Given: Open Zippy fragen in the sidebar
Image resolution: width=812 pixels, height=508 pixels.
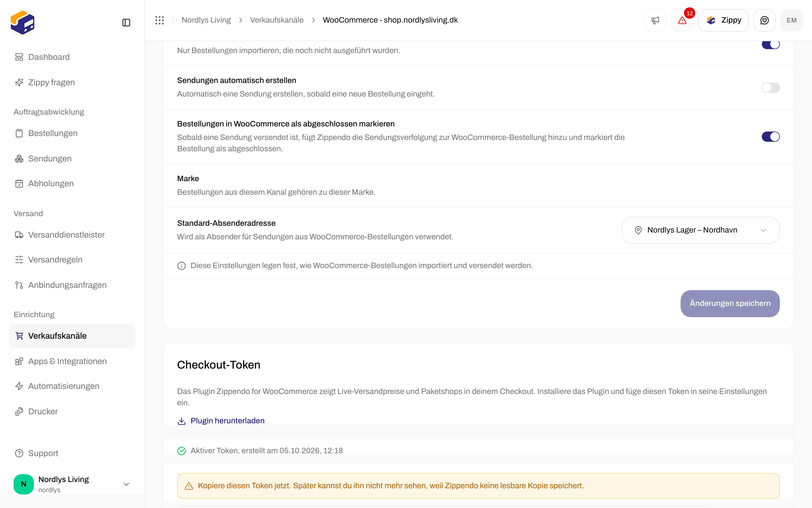Looking at the screenshot, I should click(72, 82).
